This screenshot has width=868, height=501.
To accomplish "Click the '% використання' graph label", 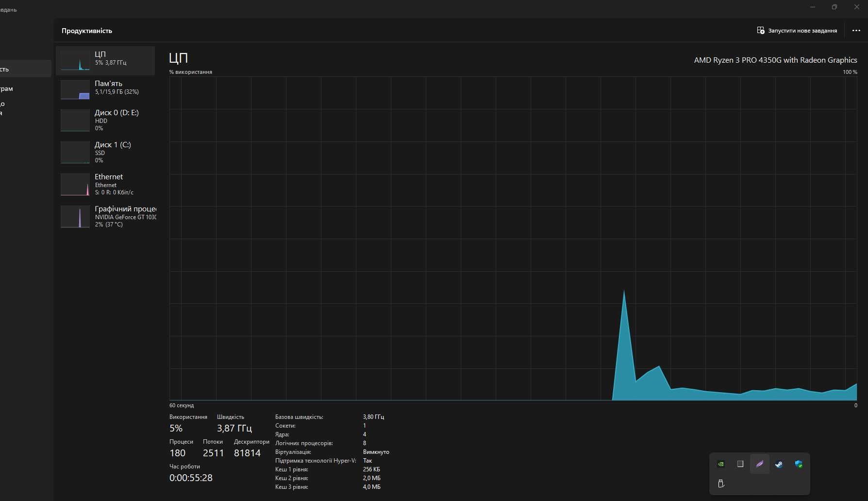I will [x=191, y=72].
